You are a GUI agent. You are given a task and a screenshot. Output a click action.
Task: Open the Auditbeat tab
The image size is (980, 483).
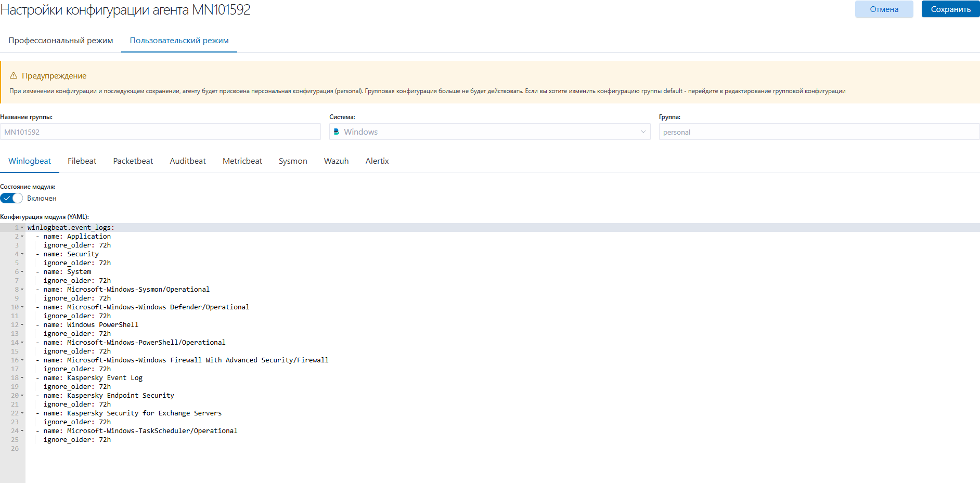[188, 161]
